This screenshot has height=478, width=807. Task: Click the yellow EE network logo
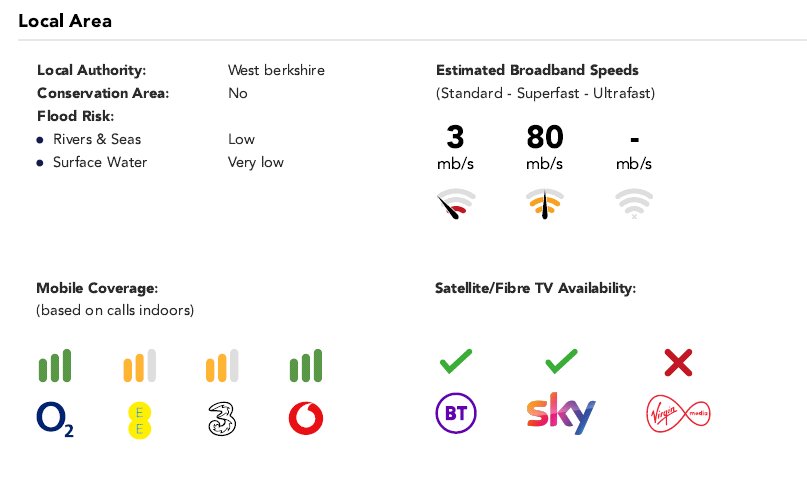pos(139,421)
